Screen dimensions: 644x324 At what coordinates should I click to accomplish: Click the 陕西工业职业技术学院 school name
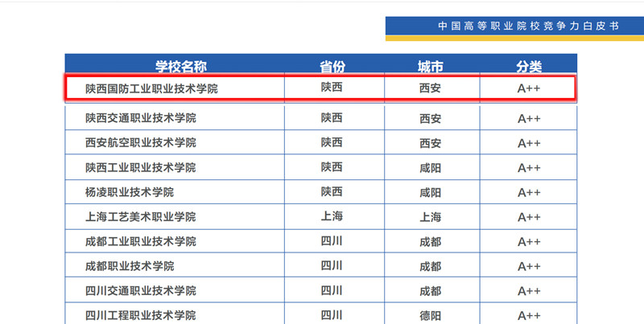coord(140,167)
